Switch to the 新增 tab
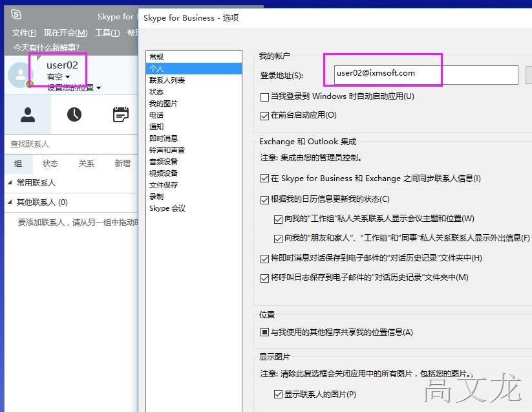Screen dimensions: 532x412 tap(122, 164)
